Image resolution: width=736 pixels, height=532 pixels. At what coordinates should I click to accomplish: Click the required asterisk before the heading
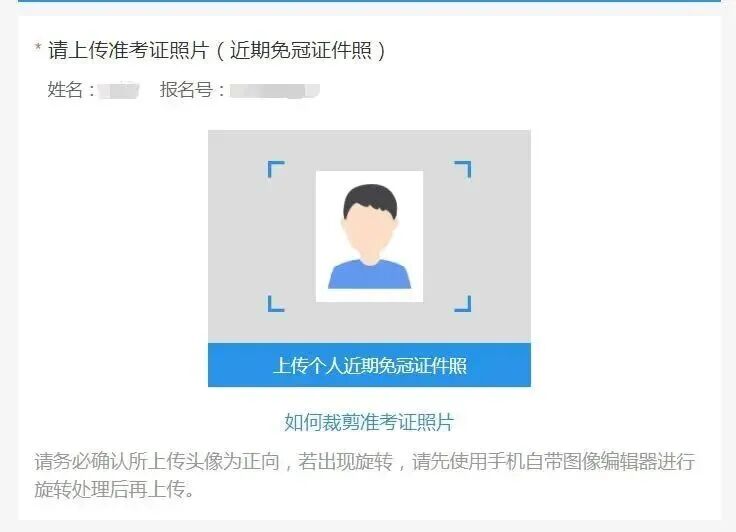click(x=38, y=47)
